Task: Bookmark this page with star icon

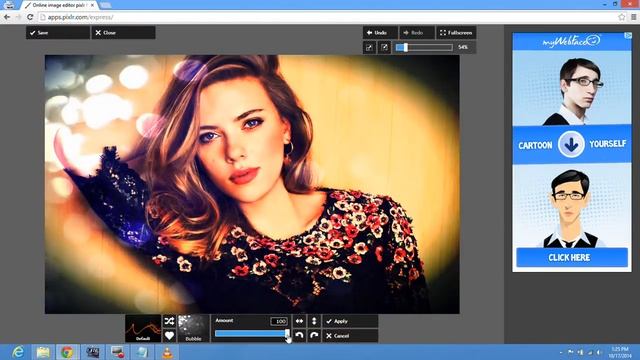Action: tap(621, 17)
